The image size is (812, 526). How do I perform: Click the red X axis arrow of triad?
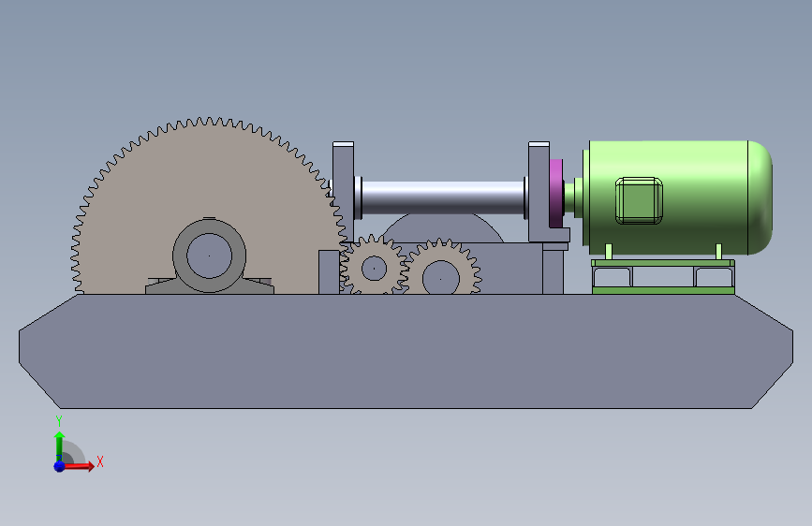[81, 466]
